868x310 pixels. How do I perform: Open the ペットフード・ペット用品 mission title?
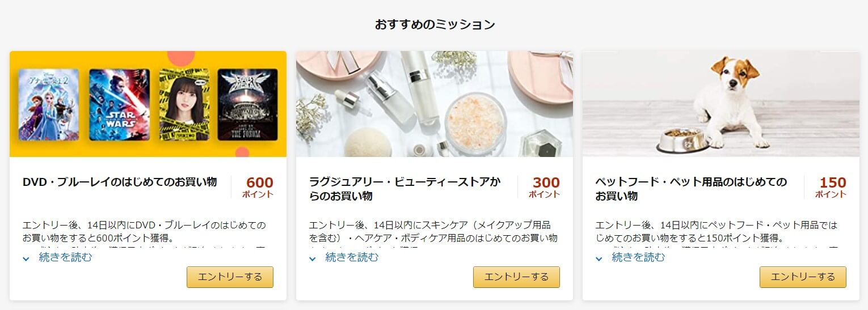click(x=691, y=189)
